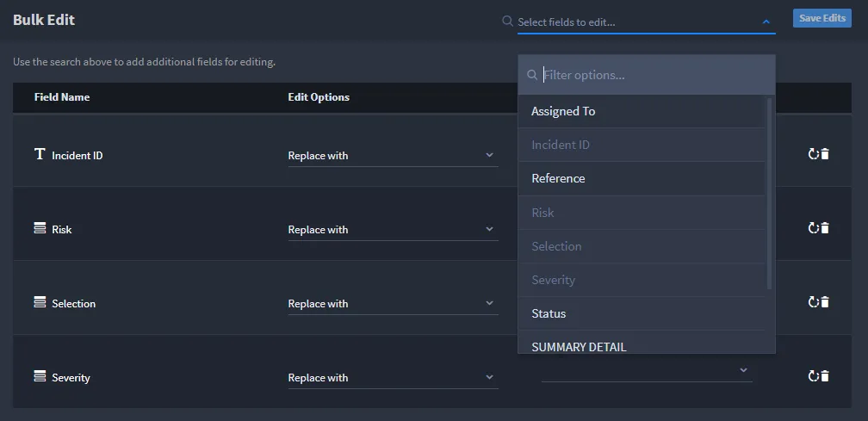This screenshot has width=868, height=421.
Task: Choose Status from the field list
Action: tap(642, 313)
